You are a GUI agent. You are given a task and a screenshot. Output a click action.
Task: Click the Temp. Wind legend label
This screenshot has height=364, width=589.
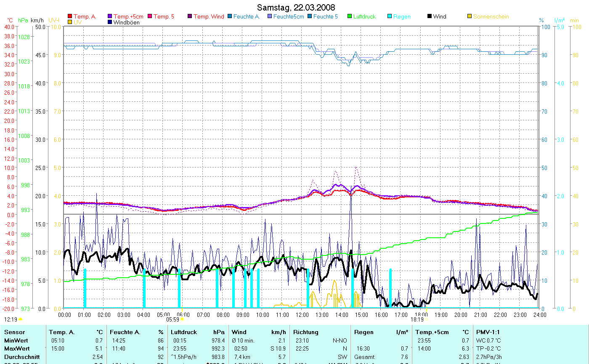(x=209, y=17)
